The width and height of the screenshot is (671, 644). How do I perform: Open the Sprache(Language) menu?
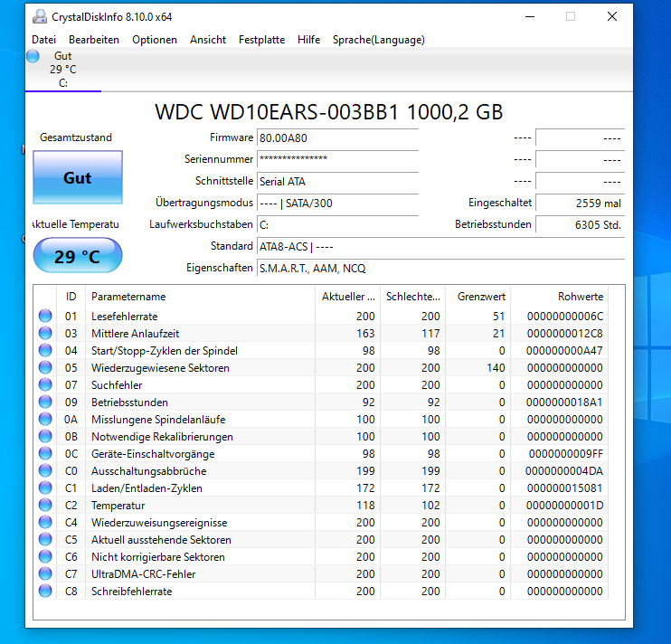click(379, 40)
